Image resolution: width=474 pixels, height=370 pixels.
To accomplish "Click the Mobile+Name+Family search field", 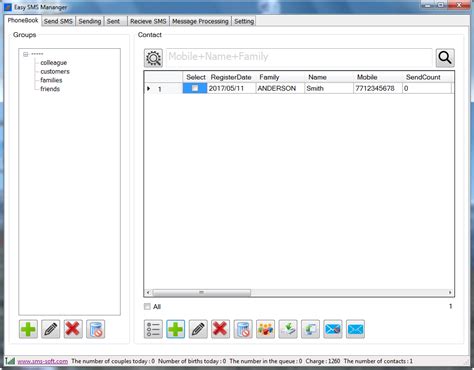I will click(x=299, y=57).
